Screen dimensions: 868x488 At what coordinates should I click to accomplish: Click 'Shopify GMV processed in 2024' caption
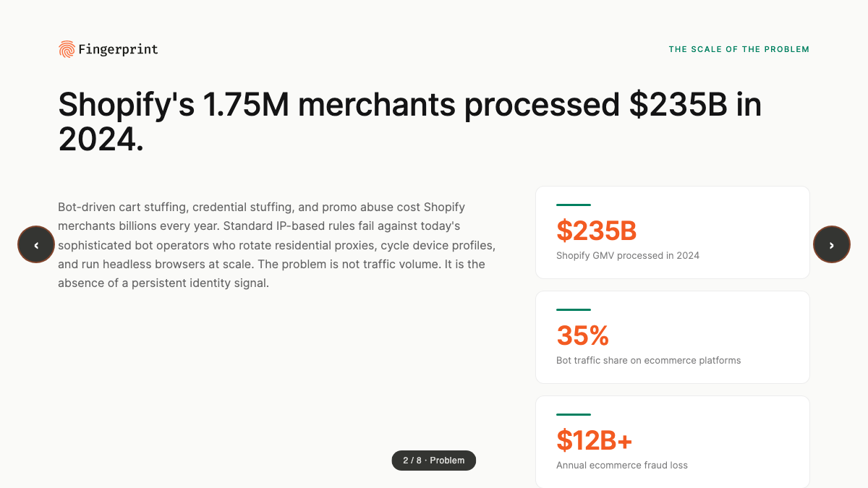[x=628, y=255]
